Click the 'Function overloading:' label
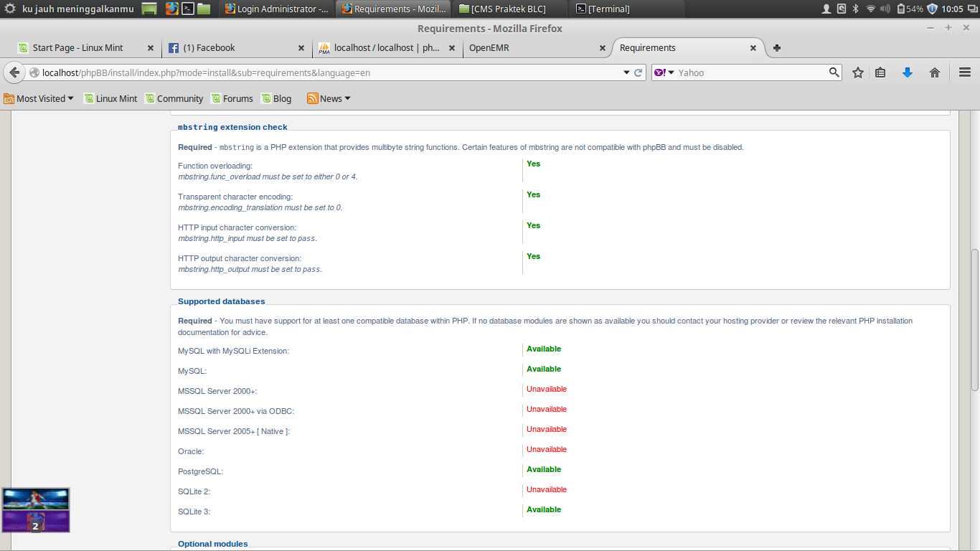The width and height of the screenshot is (980, 551). pyautogui.click(x=215, y=166)
